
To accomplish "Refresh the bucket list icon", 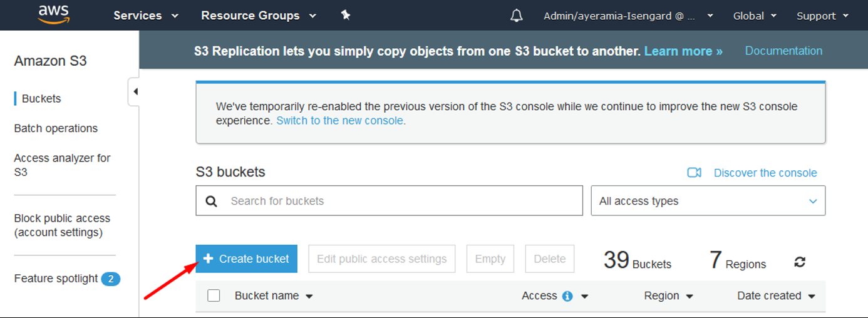I will (x=800, y=262).
